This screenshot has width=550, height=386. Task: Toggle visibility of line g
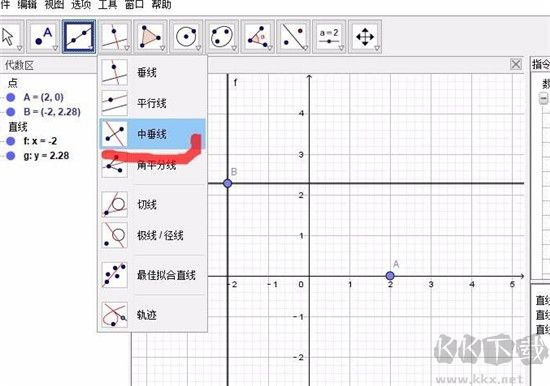[11, 156]
